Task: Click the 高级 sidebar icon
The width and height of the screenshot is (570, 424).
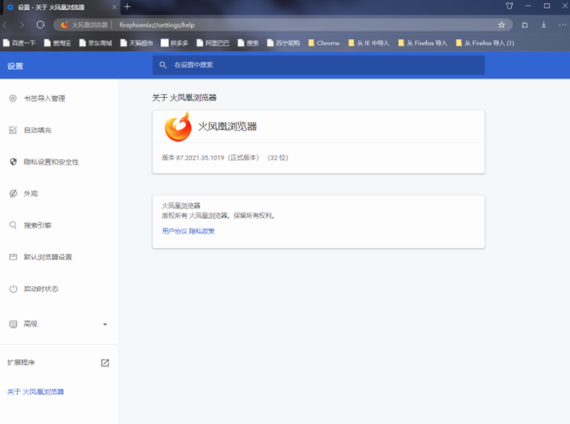Action: click(x=13, y=324)
